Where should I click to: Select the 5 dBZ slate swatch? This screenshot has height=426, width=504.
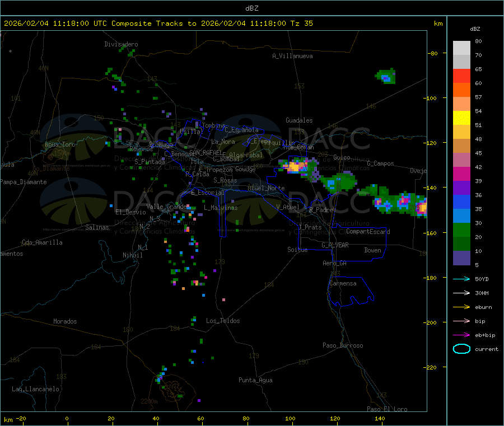pyautogui.click(x=461, y=258)
